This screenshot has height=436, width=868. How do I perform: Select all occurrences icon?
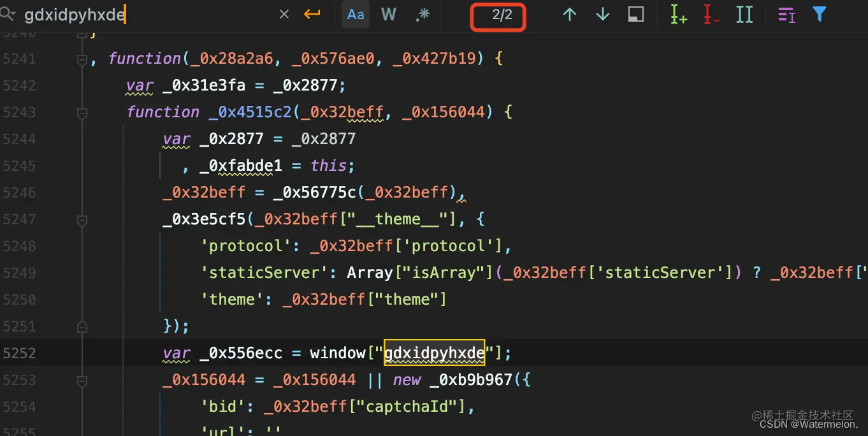tap(744, 15)
